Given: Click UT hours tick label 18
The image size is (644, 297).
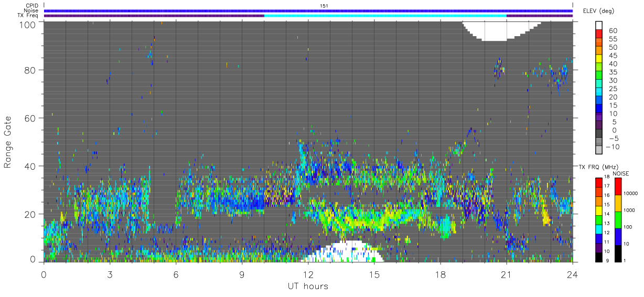Looking at the screenshot, I should coord(441,274).
